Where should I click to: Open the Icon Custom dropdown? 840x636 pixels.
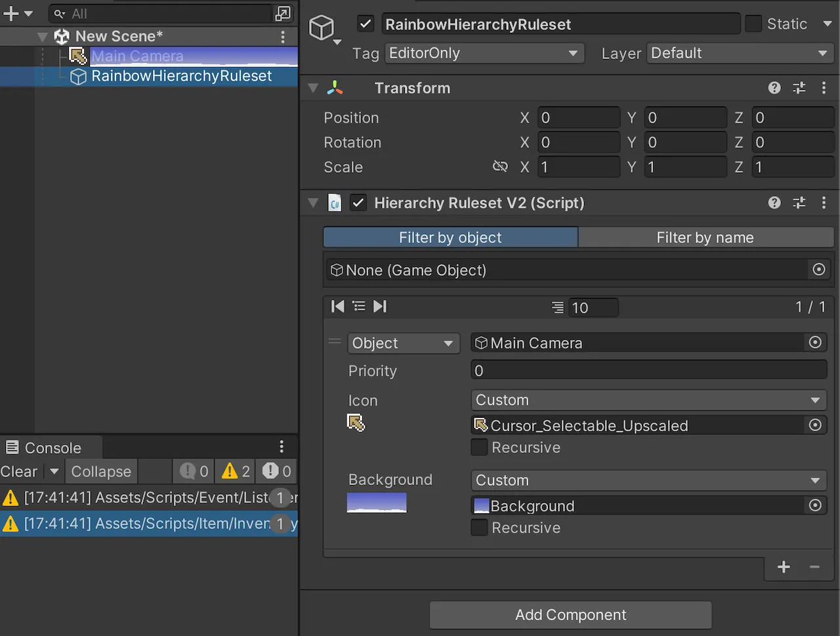tap(649, 400)
